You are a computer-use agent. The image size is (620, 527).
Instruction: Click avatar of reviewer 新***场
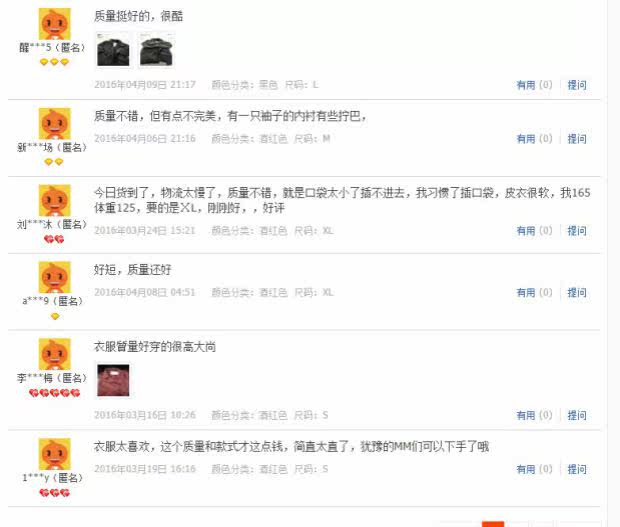click(x=55, y=123)
